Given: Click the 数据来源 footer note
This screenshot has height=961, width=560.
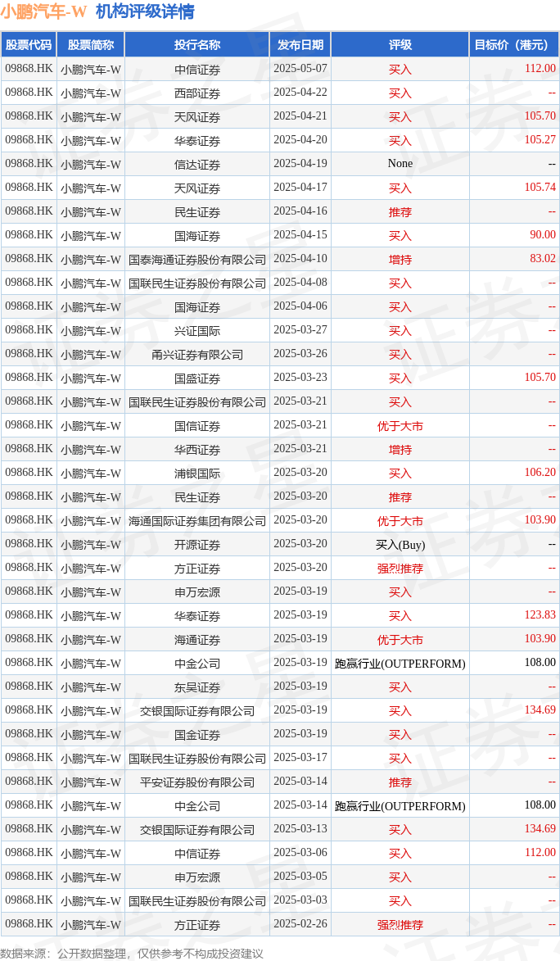Looking at the screenshot, I should (132, 953).
